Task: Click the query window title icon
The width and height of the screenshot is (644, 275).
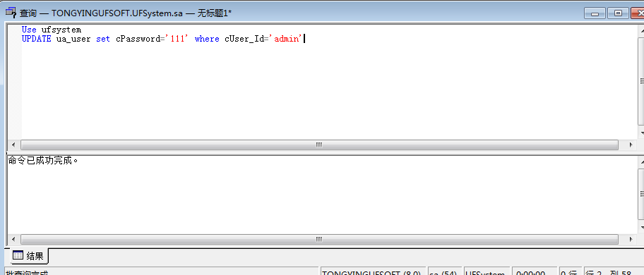Action: [11, 13]
